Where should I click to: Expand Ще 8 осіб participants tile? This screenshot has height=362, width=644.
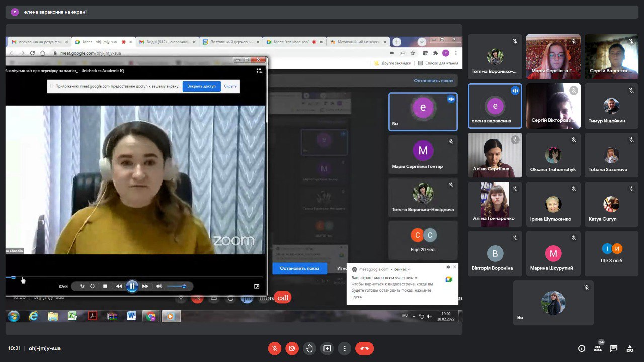tap(612, 254)
